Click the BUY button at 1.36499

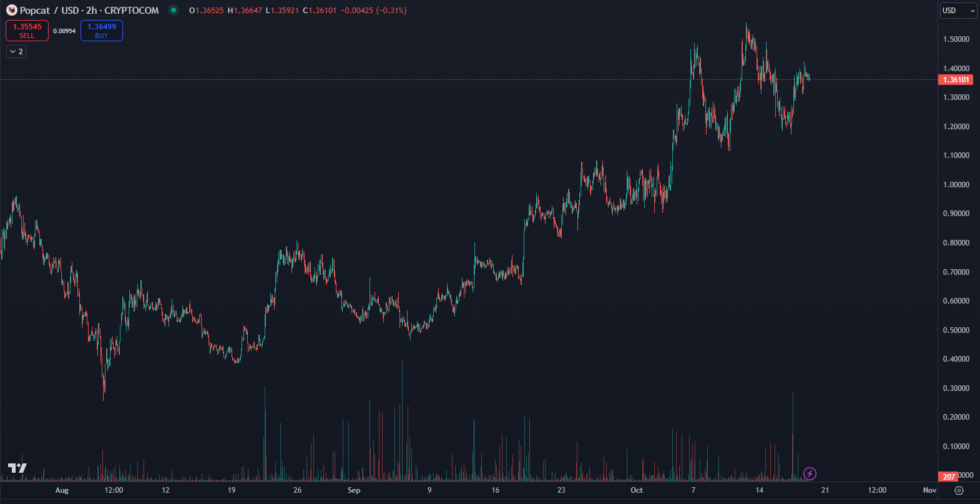102,31
